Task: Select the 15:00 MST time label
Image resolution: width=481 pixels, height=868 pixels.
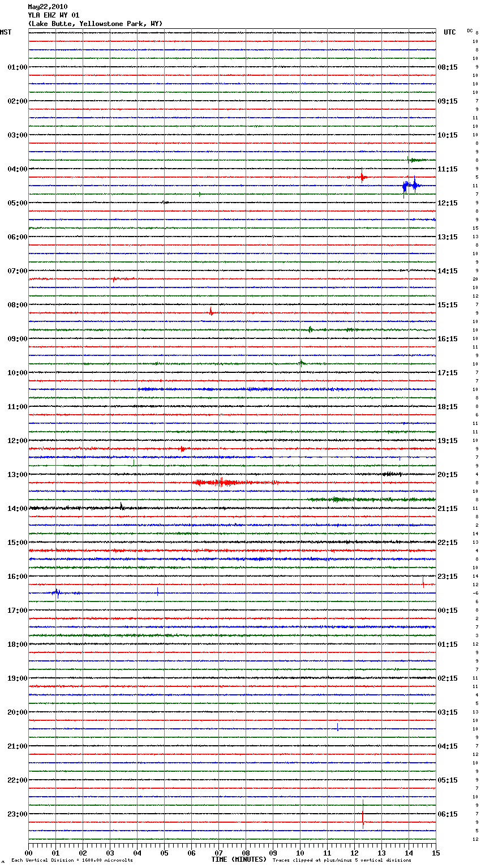Action: (x=18, y=543)
